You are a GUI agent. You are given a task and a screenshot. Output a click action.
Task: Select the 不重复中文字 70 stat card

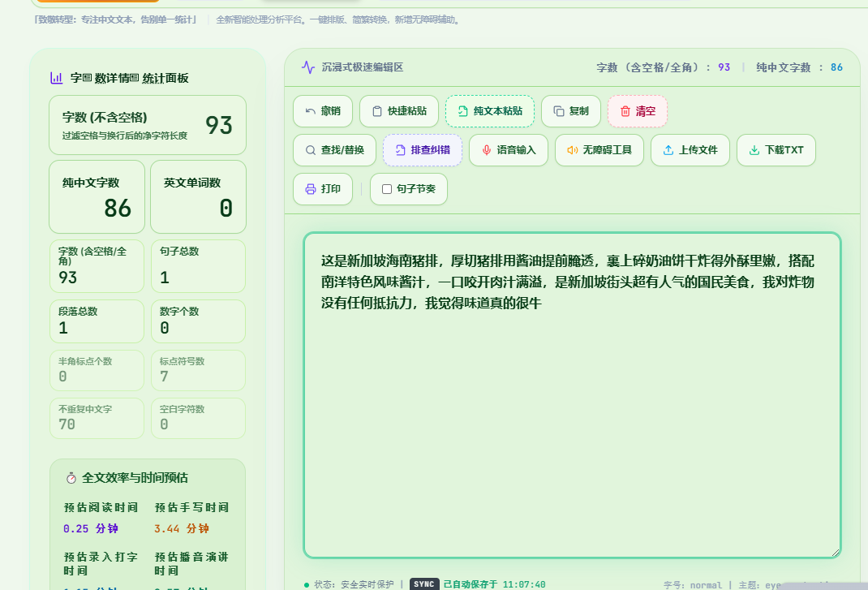pos(97,418)
